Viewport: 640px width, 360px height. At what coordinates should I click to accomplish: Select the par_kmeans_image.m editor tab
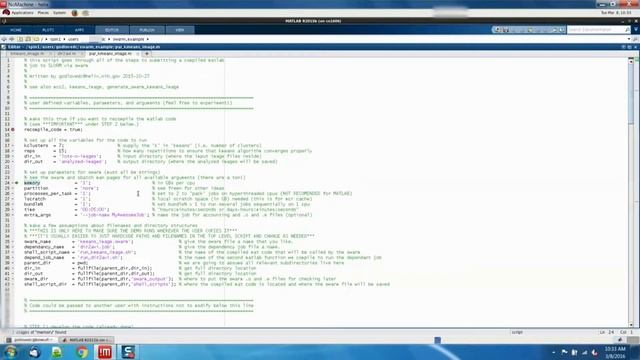[x=110, y=53]
